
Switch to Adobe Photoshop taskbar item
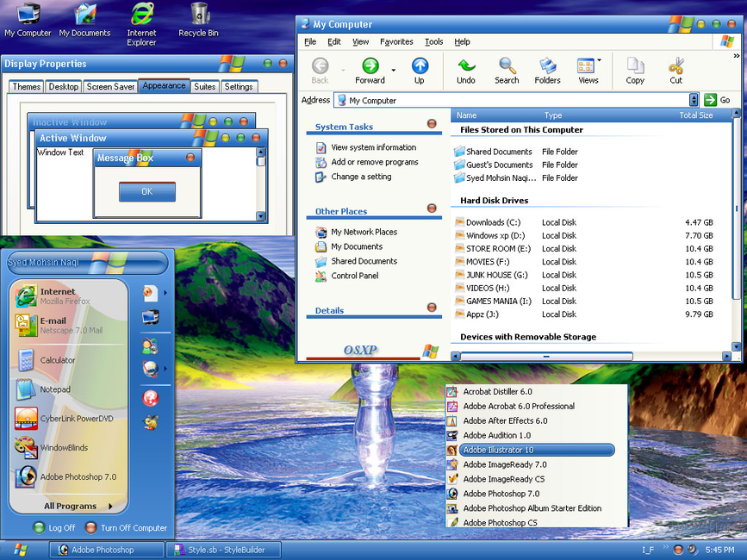[107, 550]
